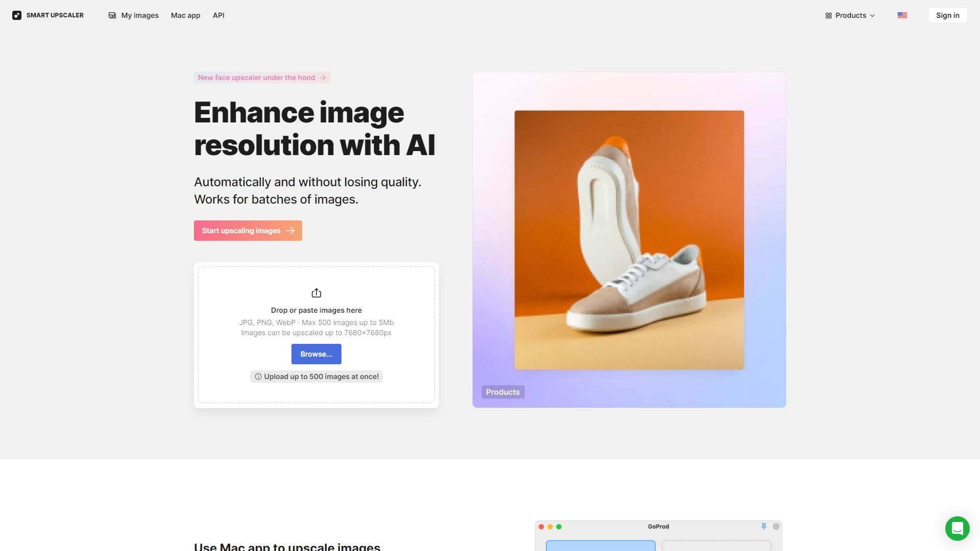Click the Products label icon on shoe image
Image resolution: width=980 pixels, height=551 pixels.
pyautogui.click(x=503, y=391)
